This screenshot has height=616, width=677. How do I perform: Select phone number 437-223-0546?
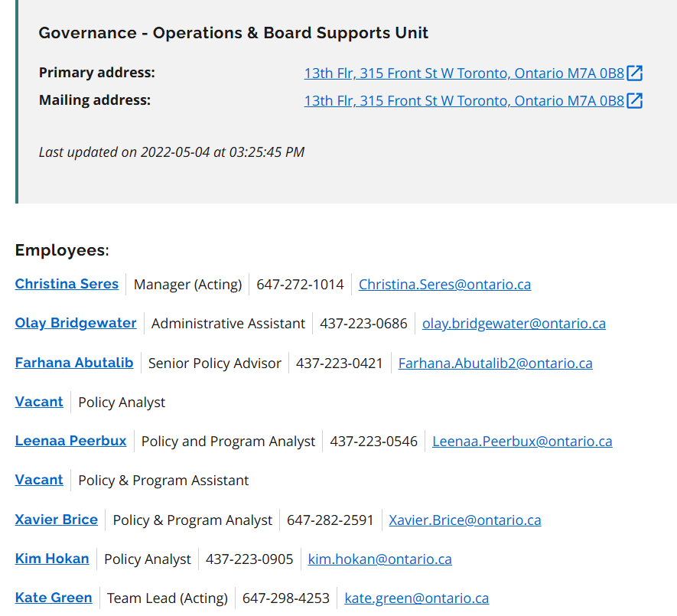pyautogui.click(x=374, y=442)
